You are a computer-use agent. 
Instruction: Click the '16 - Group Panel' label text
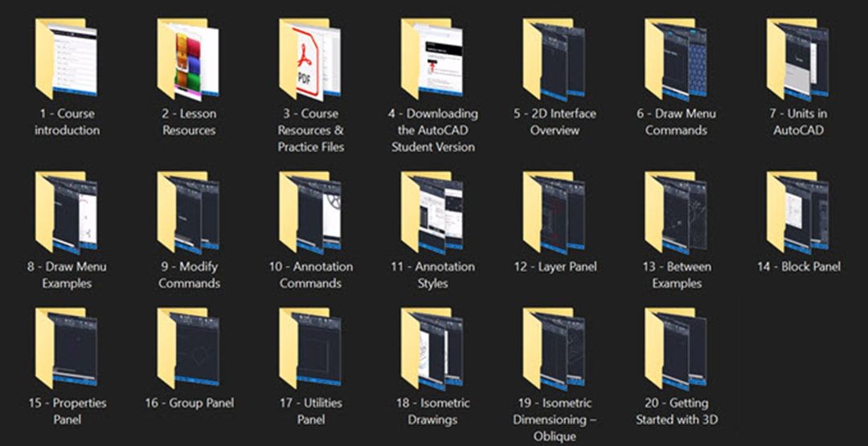[x=190, y=403]
